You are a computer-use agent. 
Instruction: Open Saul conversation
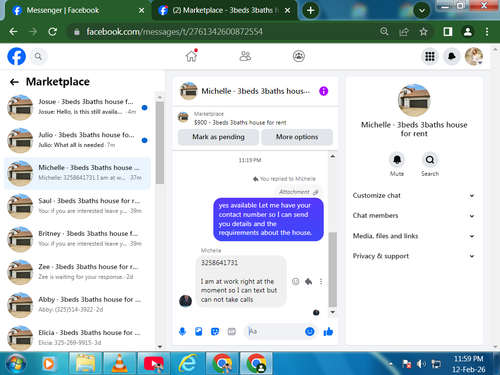tap(77, 206)
